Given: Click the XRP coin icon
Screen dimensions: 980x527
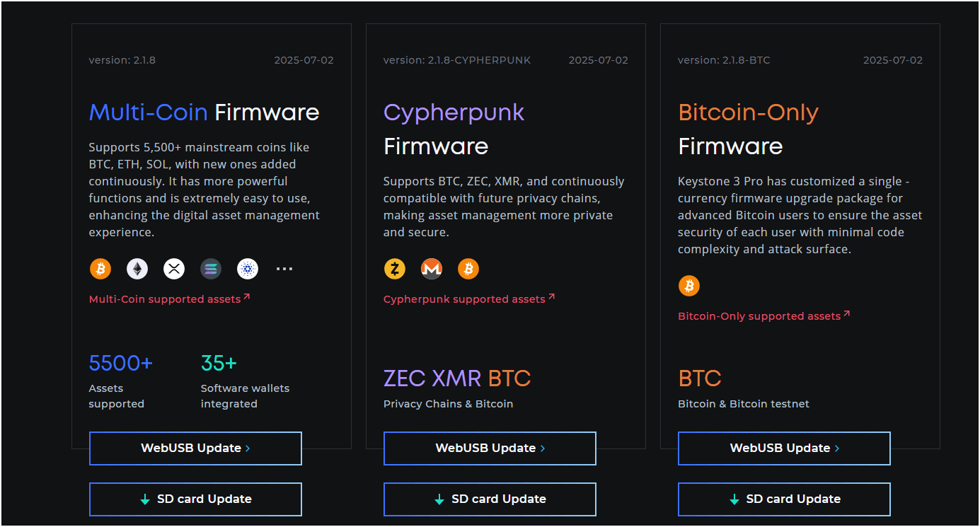Looking at the screenshot, I should (x=174, y=269).
